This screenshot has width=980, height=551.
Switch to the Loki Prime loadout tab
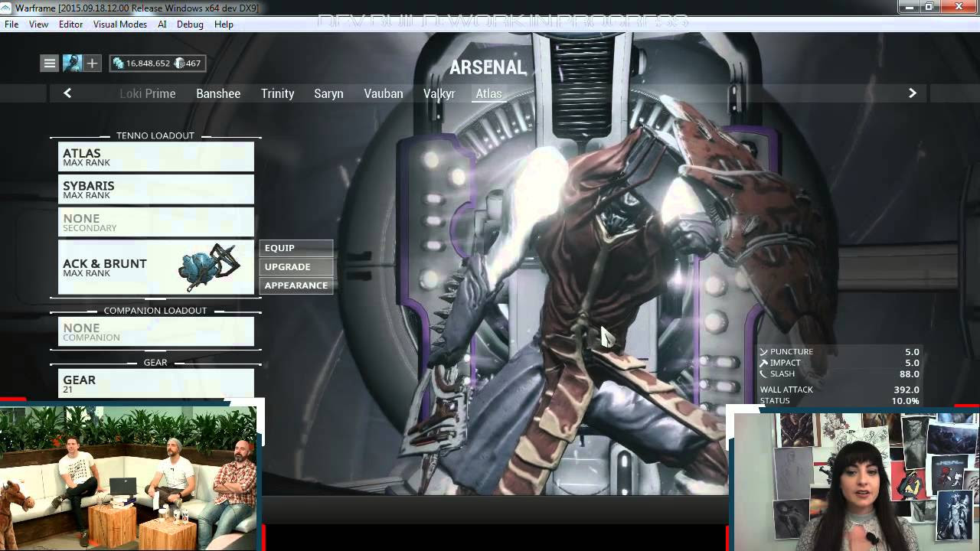[x=148, y=93]
